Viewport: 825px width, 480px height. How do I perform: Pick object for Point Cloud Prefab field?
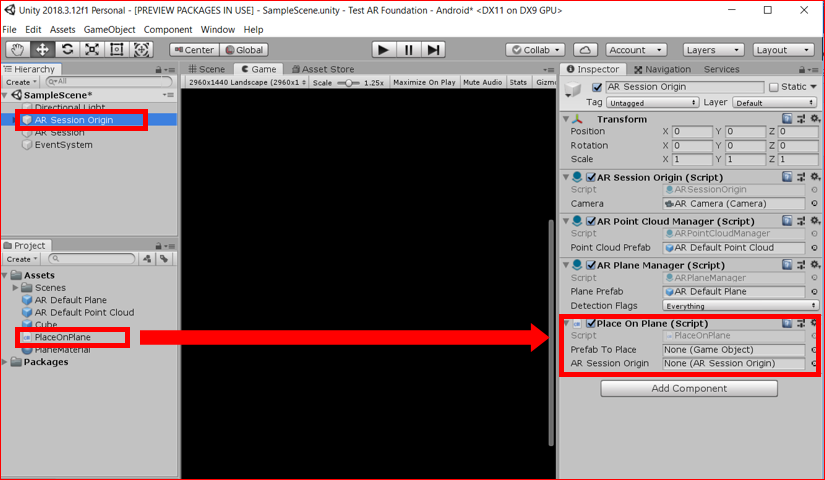click(814, 247)
